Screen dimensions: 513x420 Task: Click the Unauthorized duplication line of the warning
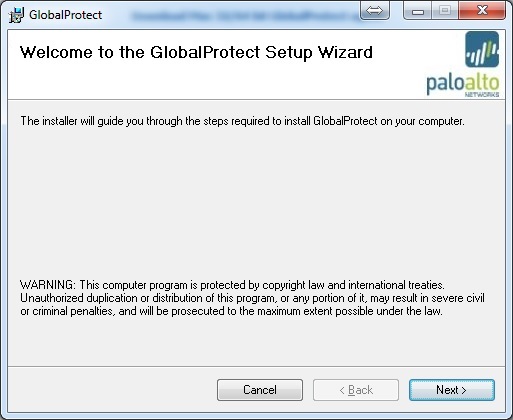click(252, 298)
